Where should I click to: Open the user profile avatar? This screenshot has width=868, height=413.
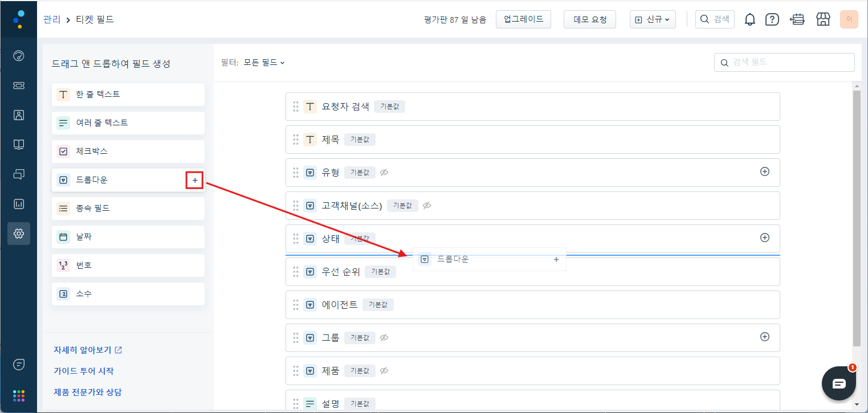[849, 19]
